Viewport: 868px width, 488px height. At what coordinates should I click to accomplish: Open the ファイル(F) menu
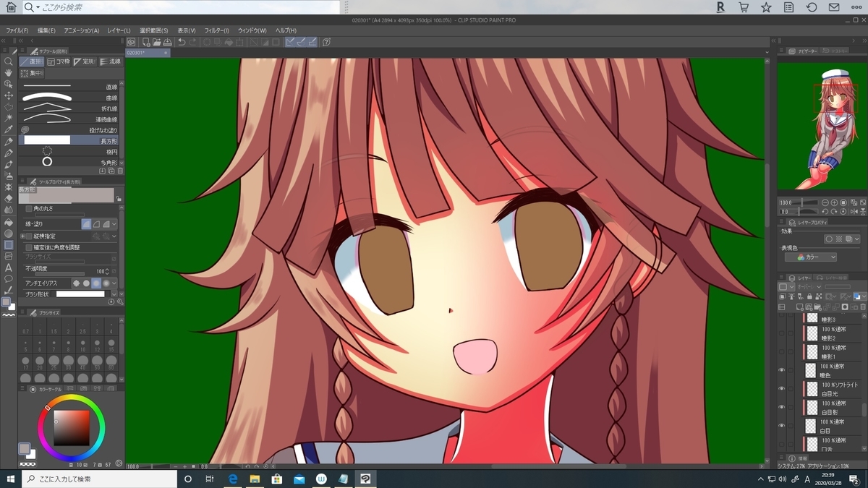point(17,30)
